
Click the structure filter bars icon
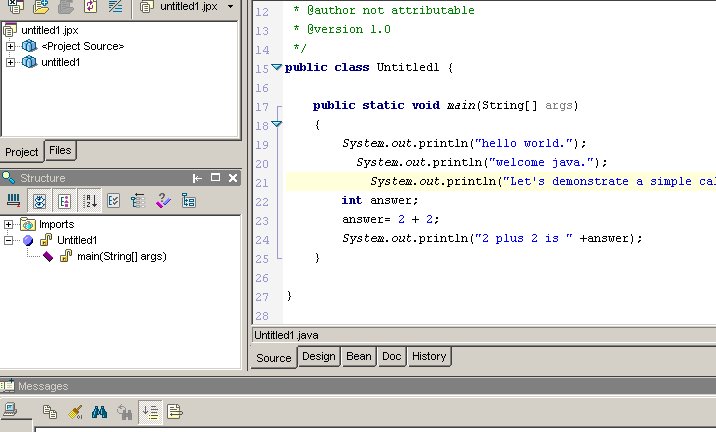pyautogui.click(x=14, y=200)
